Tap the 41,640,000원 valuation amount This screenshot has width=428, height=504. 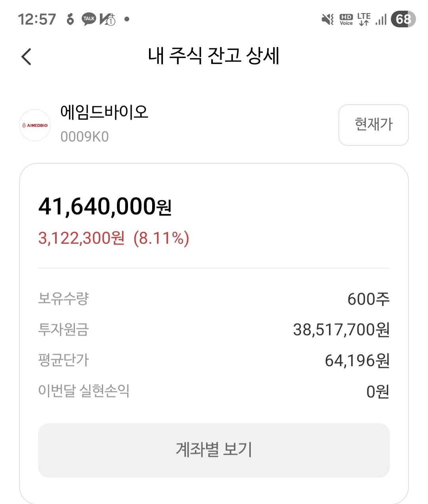[105, 206]
